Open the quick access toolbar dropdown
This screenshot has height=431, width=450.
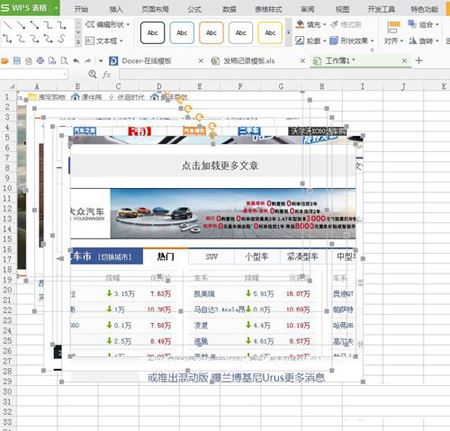click(x=101, y=61)
